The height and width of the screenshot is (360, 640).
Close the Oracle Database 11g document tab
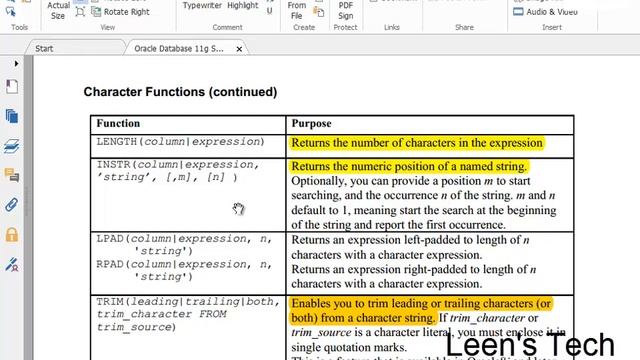click(239, 49)
